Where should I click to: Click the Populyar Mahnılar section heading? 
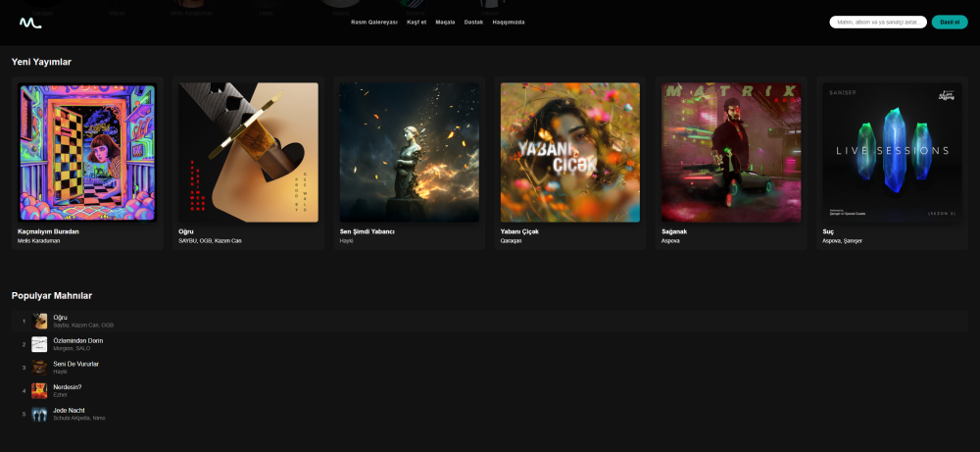click(x=52, y=296)
